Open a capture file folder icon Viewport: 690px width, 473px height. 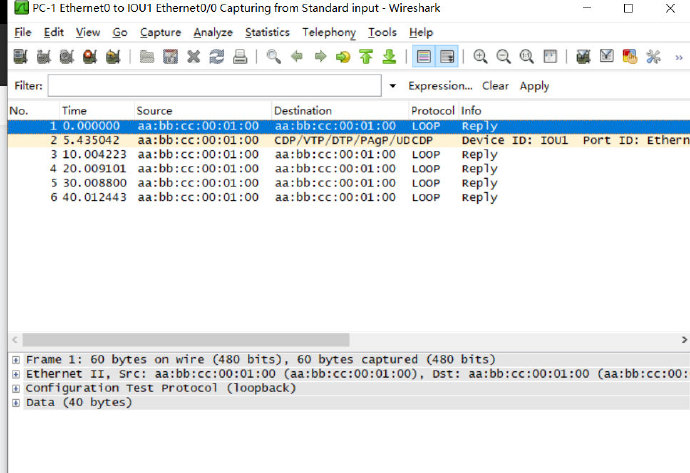point(147,57)
